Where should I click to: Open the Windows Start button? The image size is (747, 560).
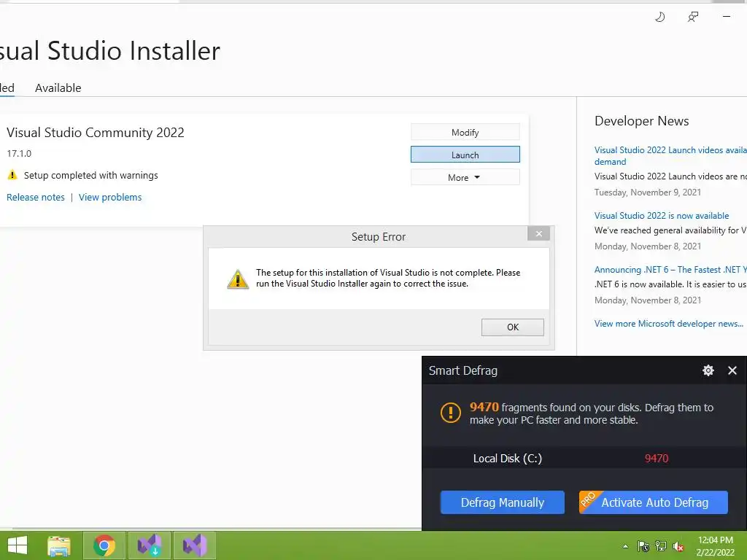(18, 545)
